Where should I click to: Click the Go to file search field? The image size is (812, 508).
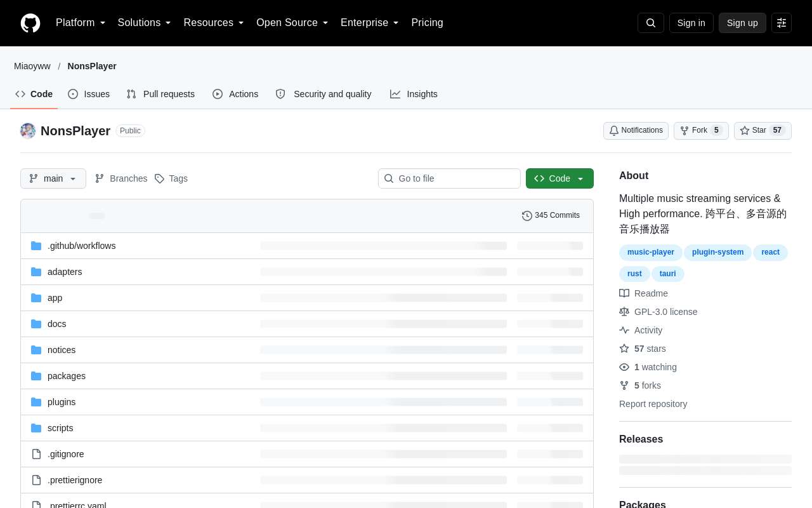[449, 178]
